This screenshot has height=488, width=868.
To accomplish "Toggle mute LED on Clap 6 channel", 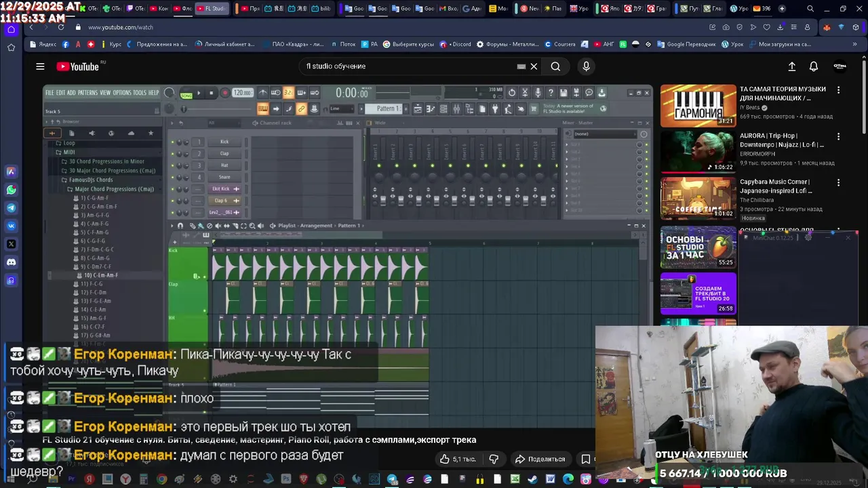I will [172, 201].
